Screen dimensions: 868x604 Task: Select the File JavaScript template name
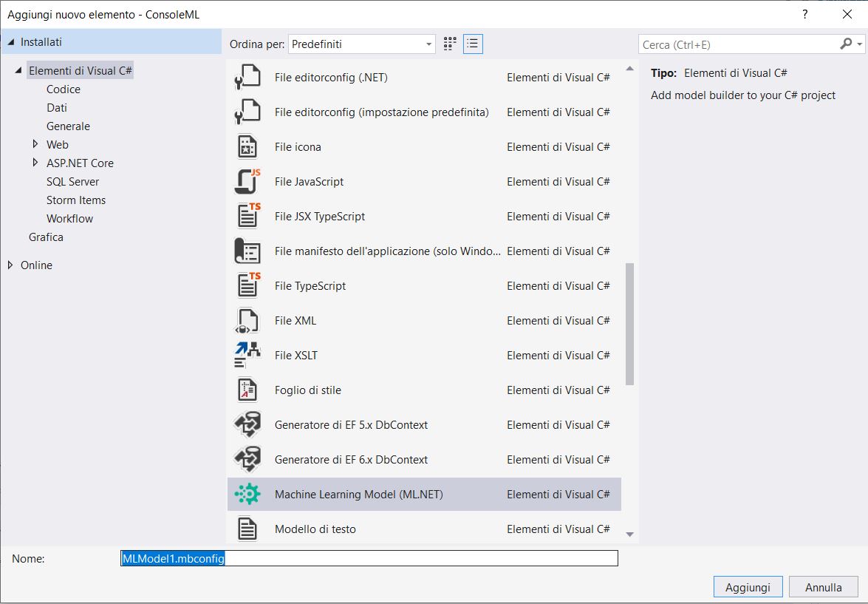click(x=309, y=182)
